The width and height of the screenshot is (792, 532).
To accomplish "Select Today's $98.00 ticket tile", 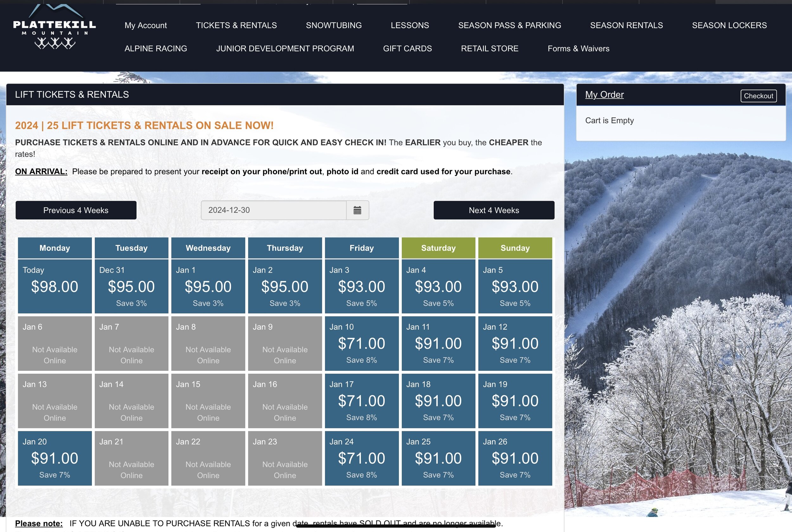I will (54, 286).
